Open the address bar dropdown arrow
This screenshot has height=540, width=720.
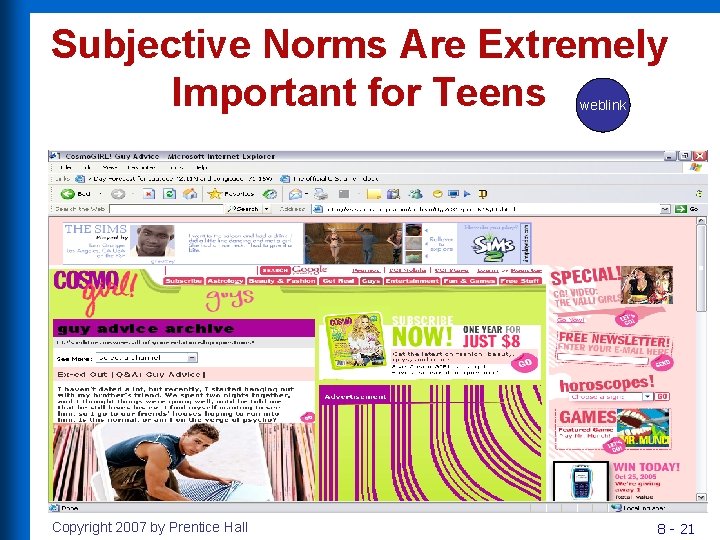pyautogui.click(x=666, y=209)
